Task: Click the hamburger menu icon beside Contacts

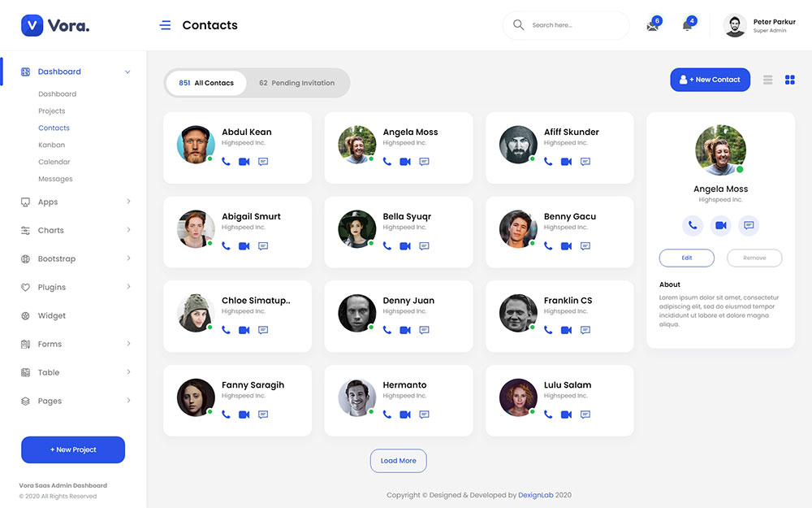Action: tap(166, 25)
